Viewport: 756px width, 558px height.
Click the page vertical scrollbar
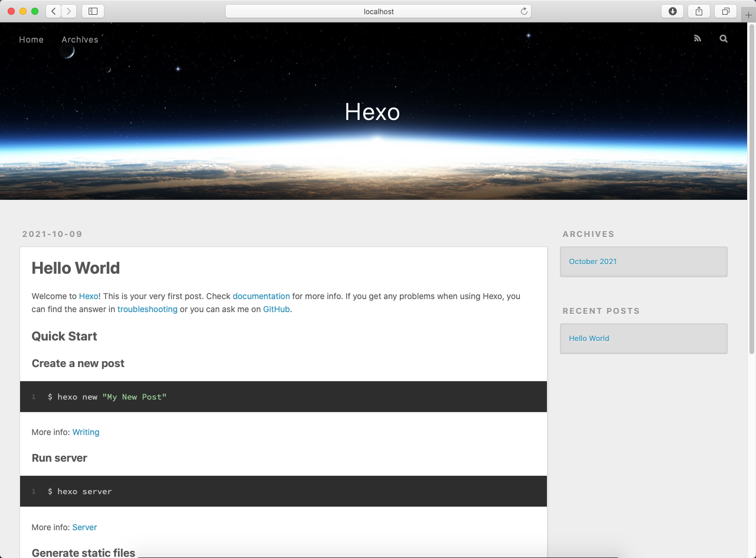point(752,189)
